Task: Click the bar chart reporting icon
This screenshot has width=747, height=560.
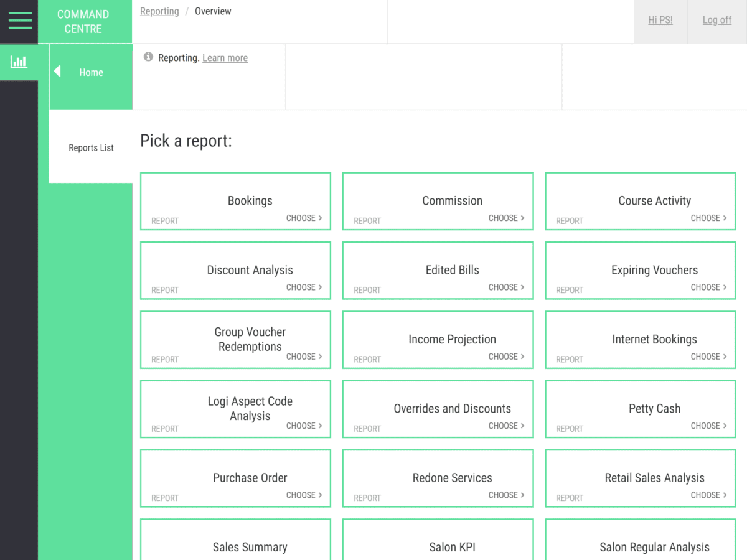Action: point(19,62)
